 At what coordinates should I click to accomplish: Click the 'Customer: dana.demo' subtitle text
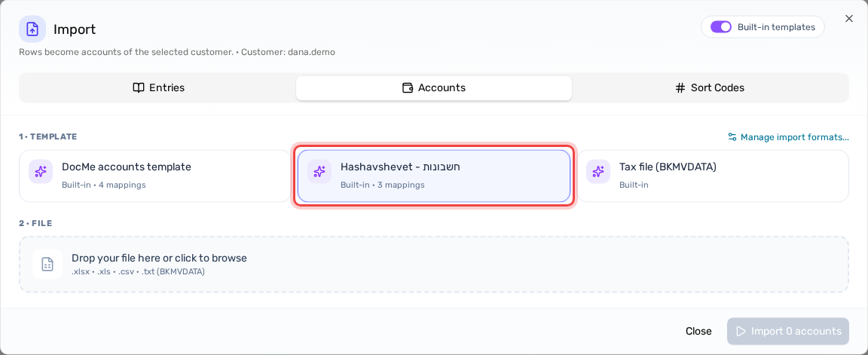coord(288,52)
